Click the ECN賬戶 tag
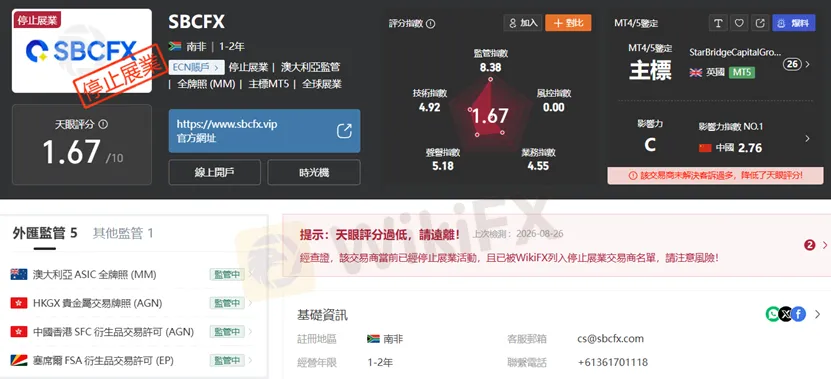Viewport: 831px width, 379px height. click(197, 67)
